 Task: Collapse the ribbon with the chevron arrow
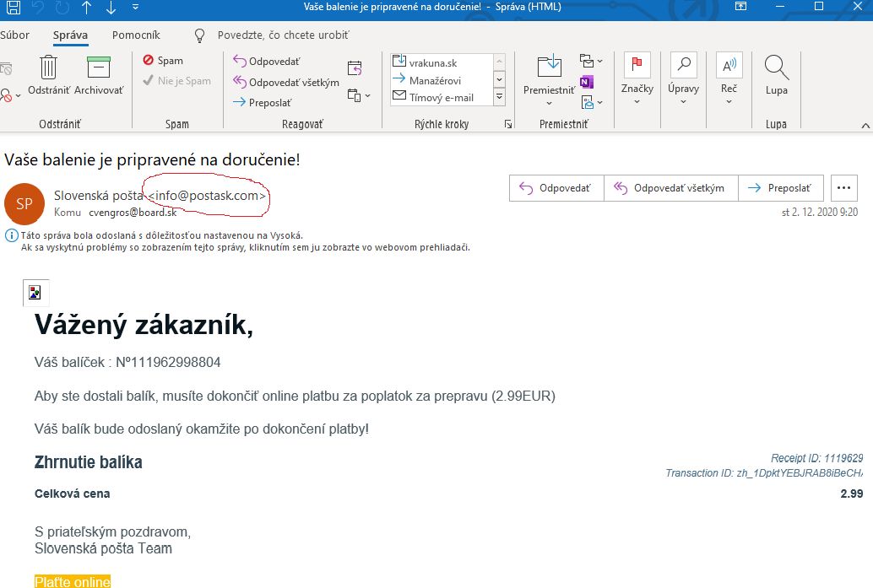[865, 125]
